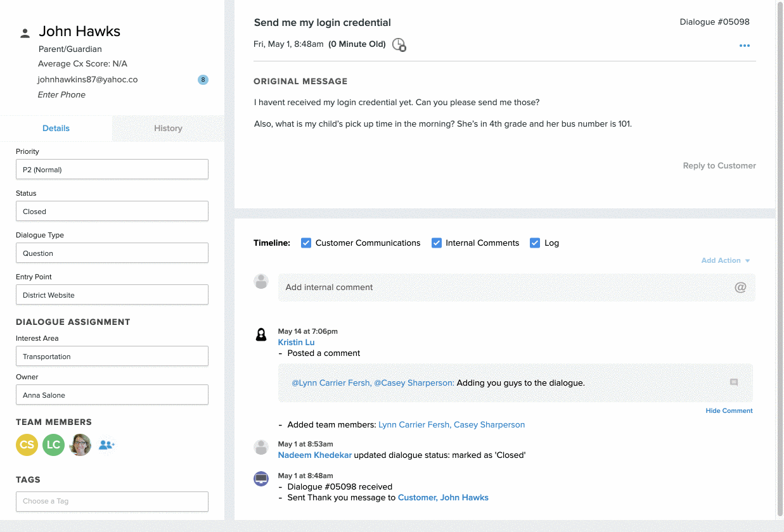This screenshot has width=784, height=532.
Task: Click the comment bubble icon in Kristin's comment
Action: pos(734,383)
